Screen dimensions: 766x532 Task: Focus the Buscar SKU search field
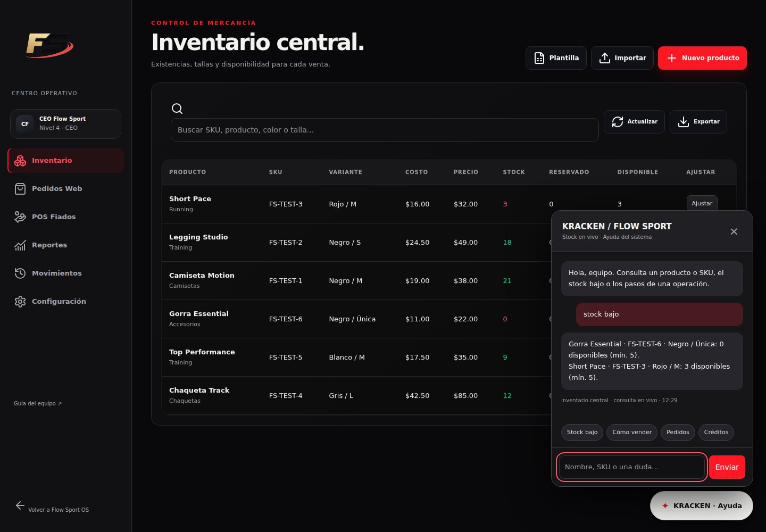pos(385,130)
